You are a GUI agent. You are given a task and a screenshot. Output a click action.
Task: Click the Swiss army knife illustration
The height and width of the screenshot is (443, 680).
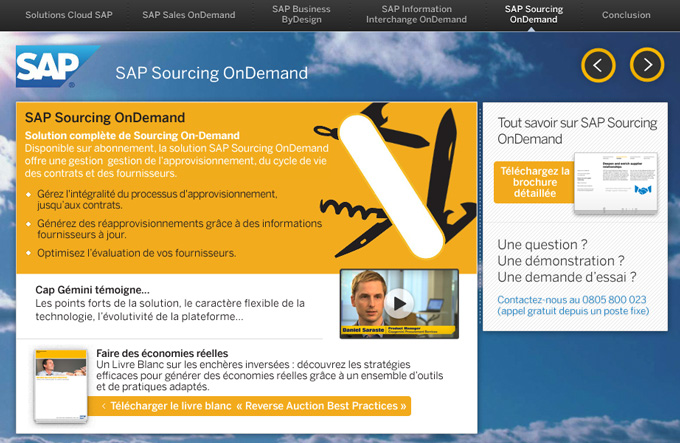click(x=395, y=181)
